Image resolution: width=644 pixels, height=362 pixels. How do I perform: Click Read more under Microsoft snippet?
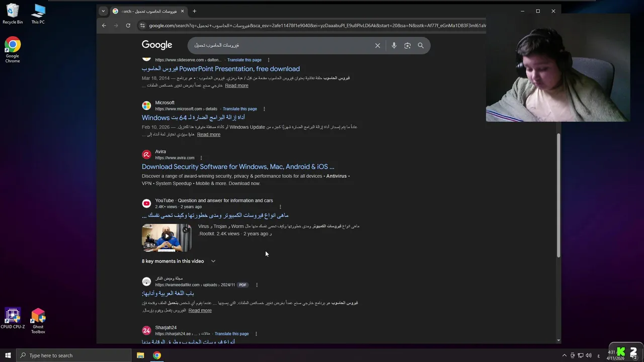[x=209, y=134]
